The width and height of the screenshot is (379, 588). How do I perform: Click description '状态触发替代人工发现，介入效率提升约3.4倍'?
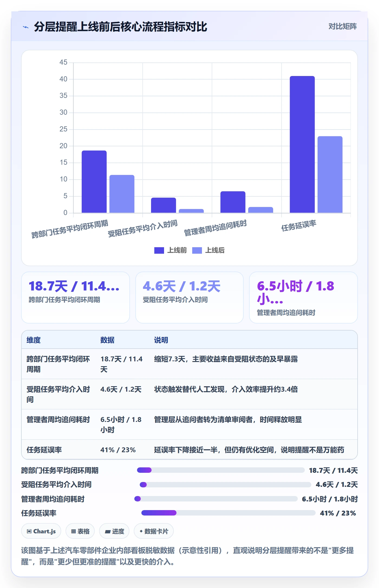point(226,389)
